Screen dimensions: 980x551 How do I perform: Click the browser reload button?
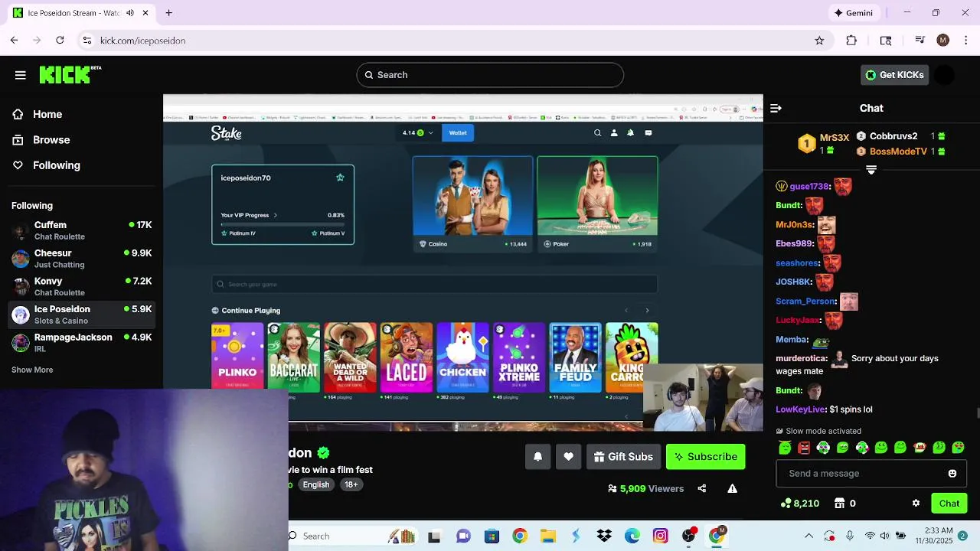(x=60, y=41)
